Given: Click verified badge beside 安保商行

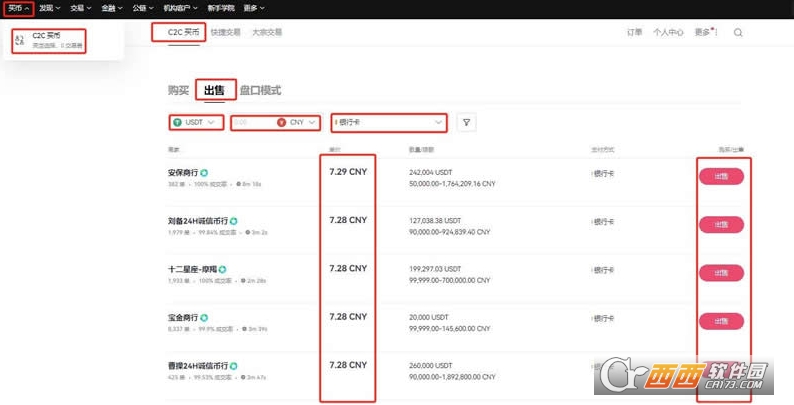Looking at the screenshot, I should (x=204, y=173).
